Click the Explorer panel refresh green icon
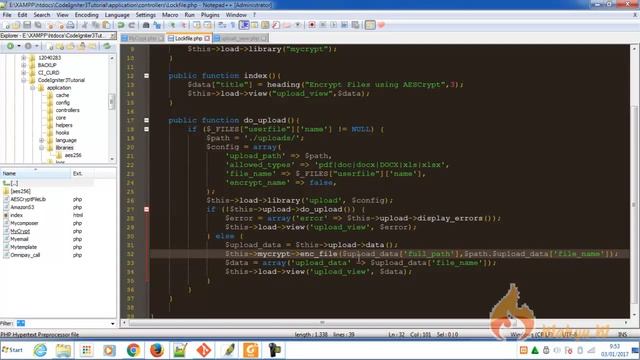 tap(107, 46)
